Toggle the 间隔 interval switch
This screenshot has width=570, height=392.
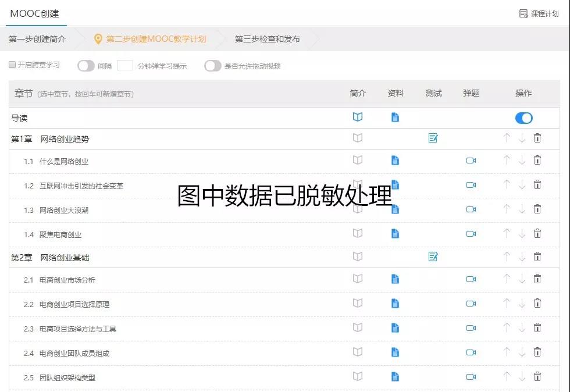[86, 66]
